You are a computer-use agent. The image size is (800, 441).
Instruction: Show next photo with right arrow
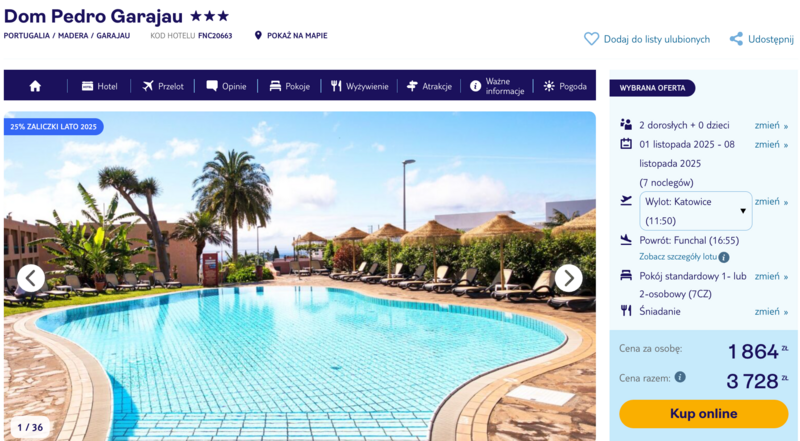568,278
